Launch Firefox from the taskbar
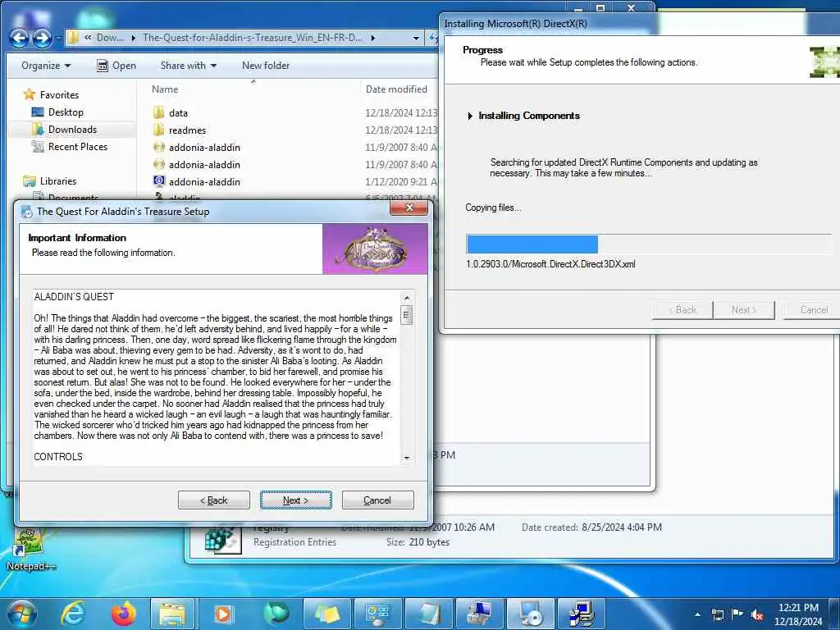 pos(123,614)
